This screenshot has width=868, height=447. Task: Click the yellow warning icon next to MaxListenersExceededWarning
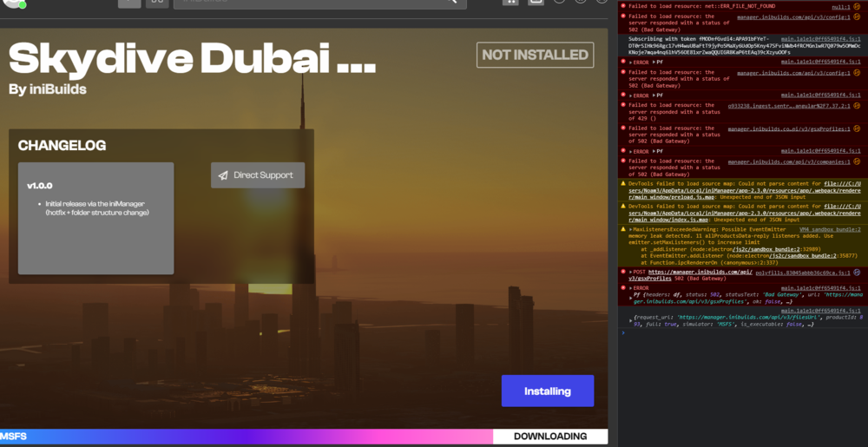[623, 229]
